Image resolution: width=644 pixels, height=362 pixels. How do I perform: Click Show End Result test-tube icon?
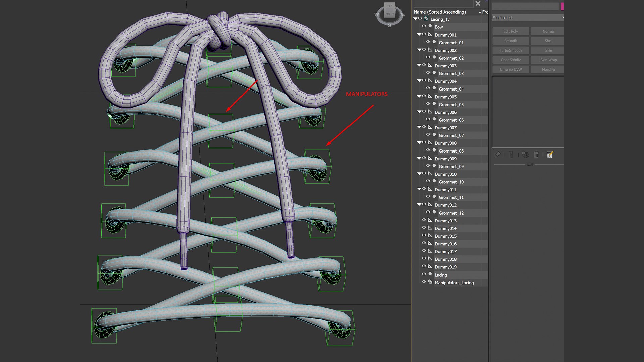511,155
